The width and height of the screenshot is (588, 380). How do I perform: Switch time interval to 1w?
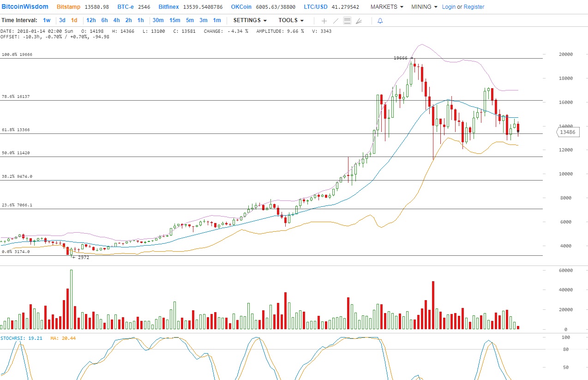[47, 20]
